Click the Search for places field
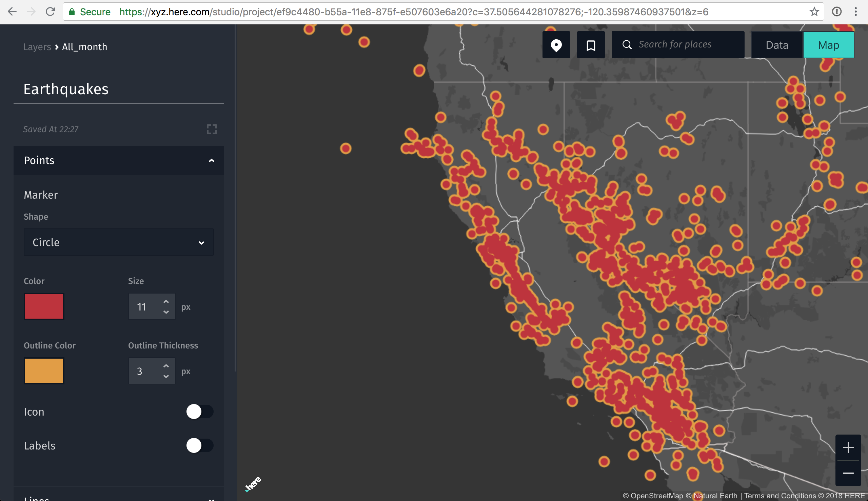 click(x=685, y=45)
